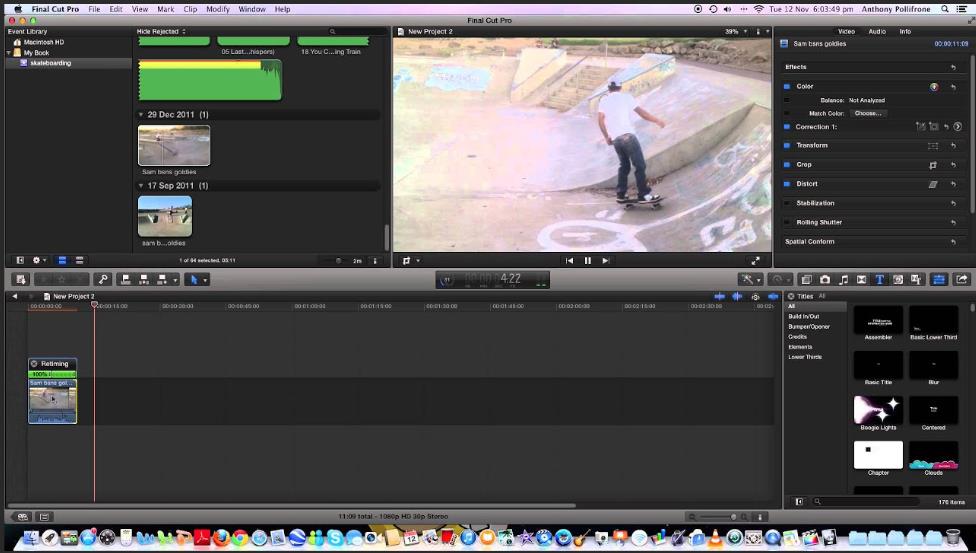Open Correction 1 Color Board arrow
Image resolution: width=976 pixels, height=553 pixels.
click(958, 126)
